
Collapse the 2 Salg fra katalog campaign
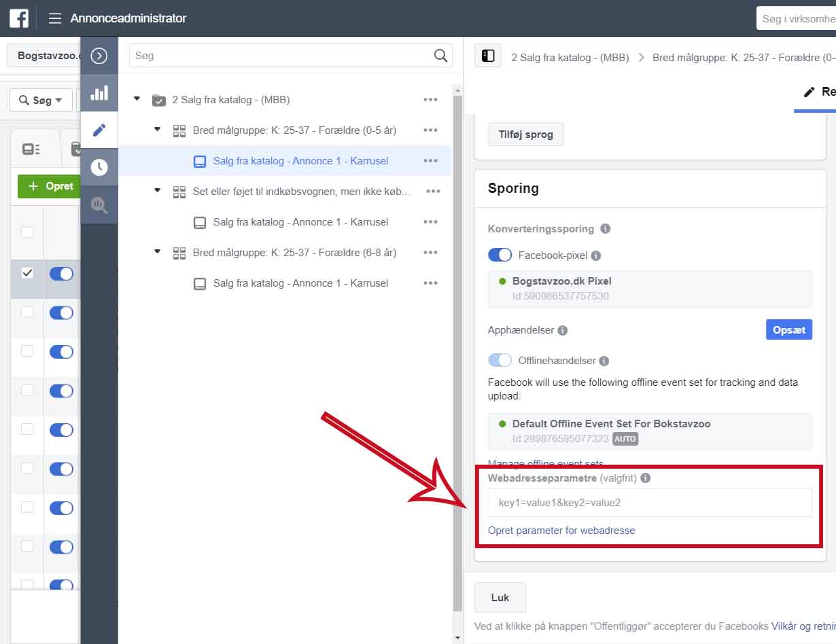[137, 99]
